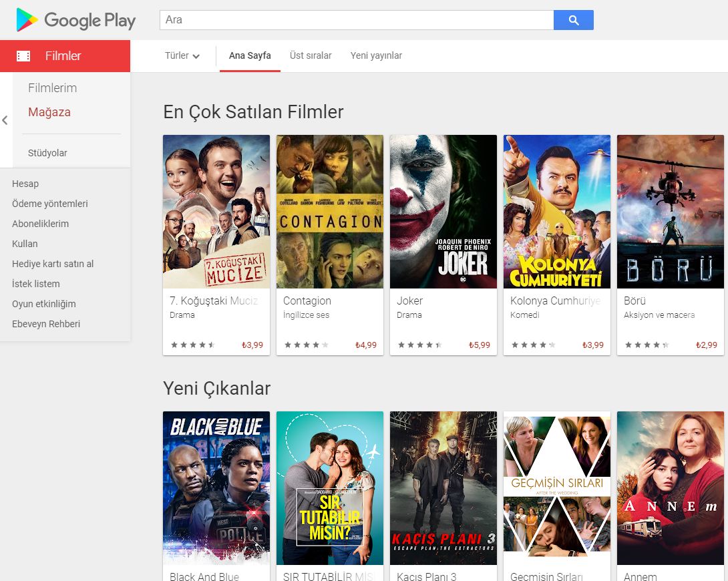728x581 pixels.
Task: Open the Türler dropdown
Action: [x=182, y=55]
